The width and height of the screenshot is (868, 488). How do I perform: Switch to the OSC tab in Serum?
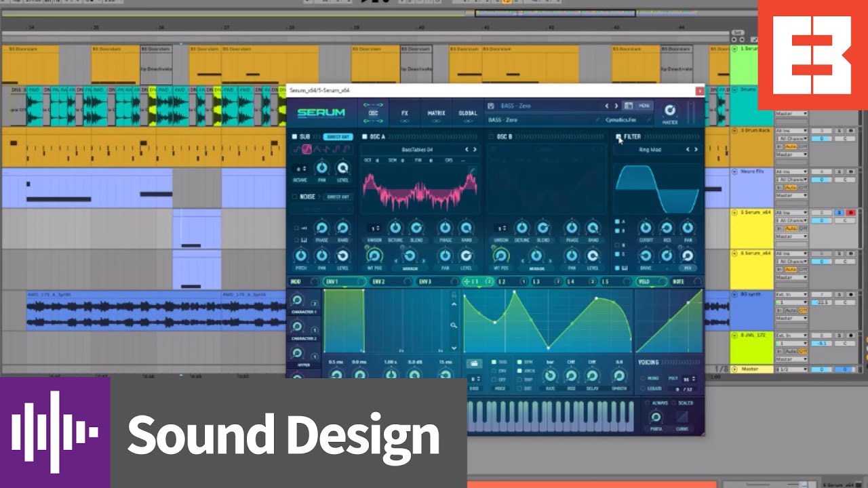pyautogui.click(x=372, y=113)
